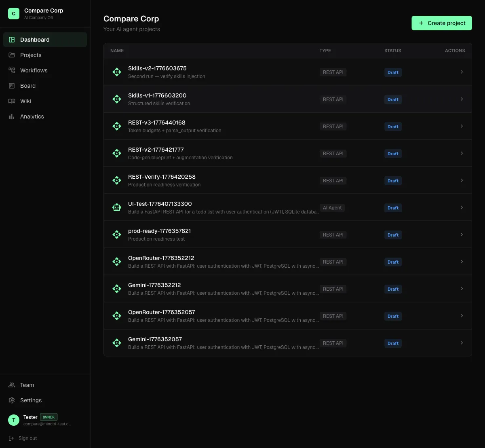
Task: Click the Projects folder icon
Action: [12, 55]
